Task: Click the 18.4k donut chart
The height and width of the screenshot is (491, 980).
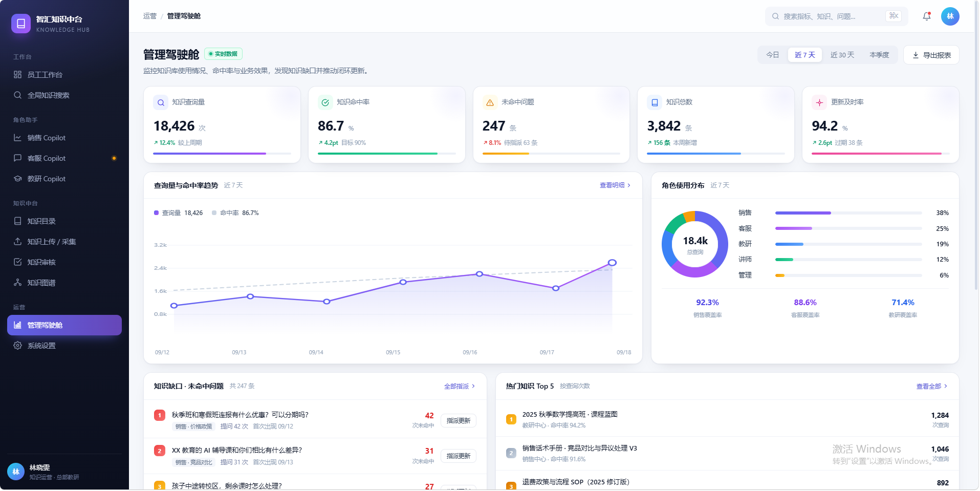Action: (x=695, y=244)
